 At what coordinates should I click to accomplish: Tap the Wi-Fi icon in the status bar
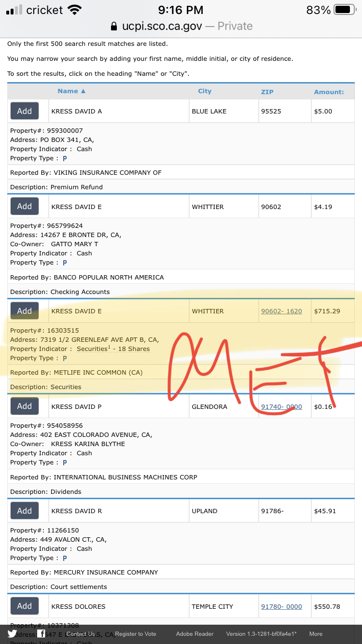74,10
